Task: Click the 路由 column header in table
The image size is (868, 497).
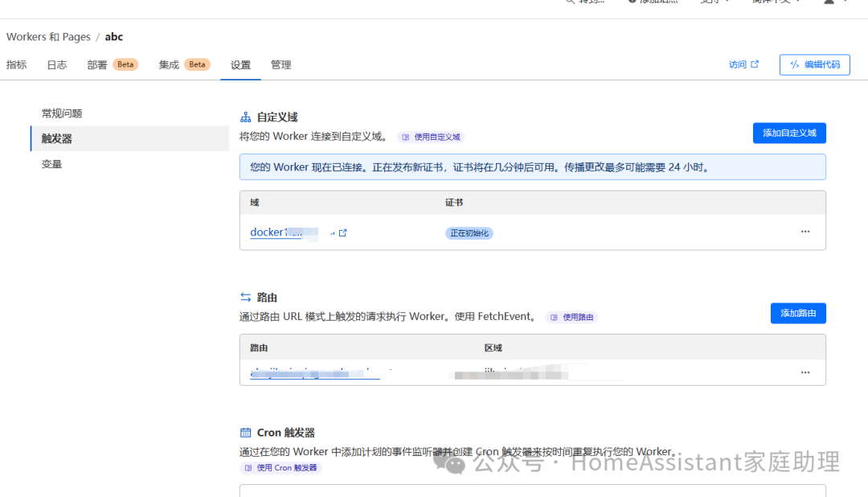Action: click(x=259, y=347)
